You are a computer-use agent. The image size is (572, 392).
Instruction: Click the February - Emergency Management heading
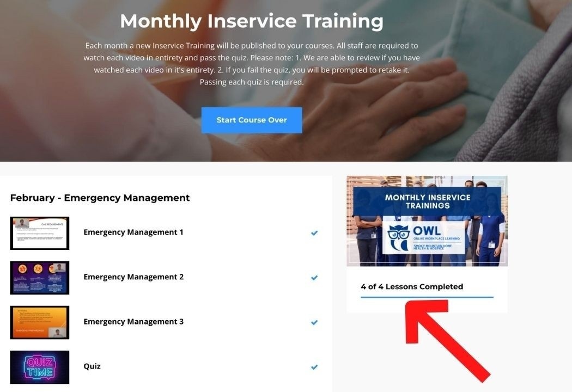pyautogui.click(x=100, y=198)
